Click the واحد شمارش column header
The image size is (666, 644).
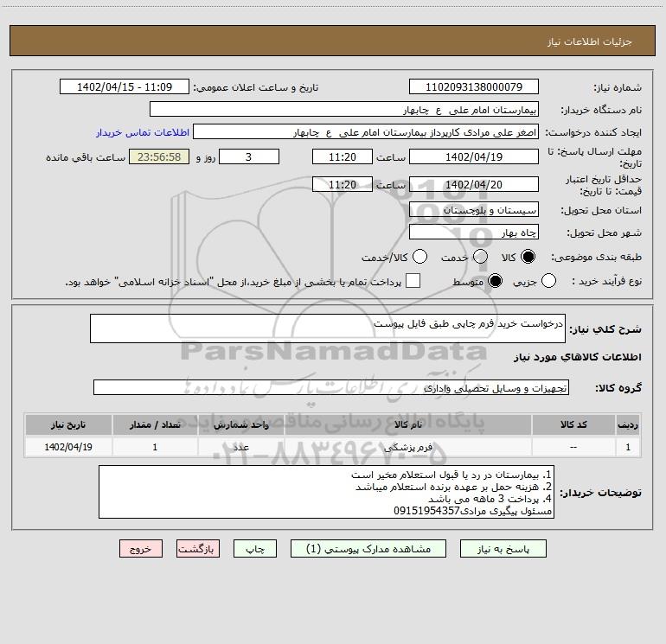(x=241, y=425)
